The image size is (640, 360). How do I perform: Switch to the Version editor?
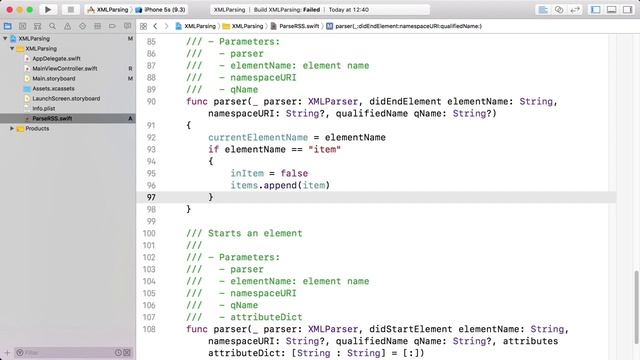click(x=575, y=9)
